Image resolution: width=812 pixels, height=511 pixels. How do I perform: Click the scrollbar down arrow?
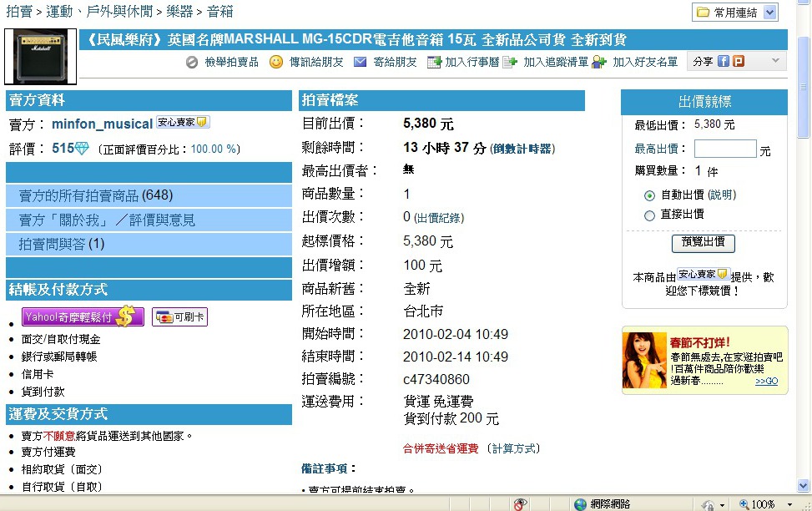(x=803, y=486)
